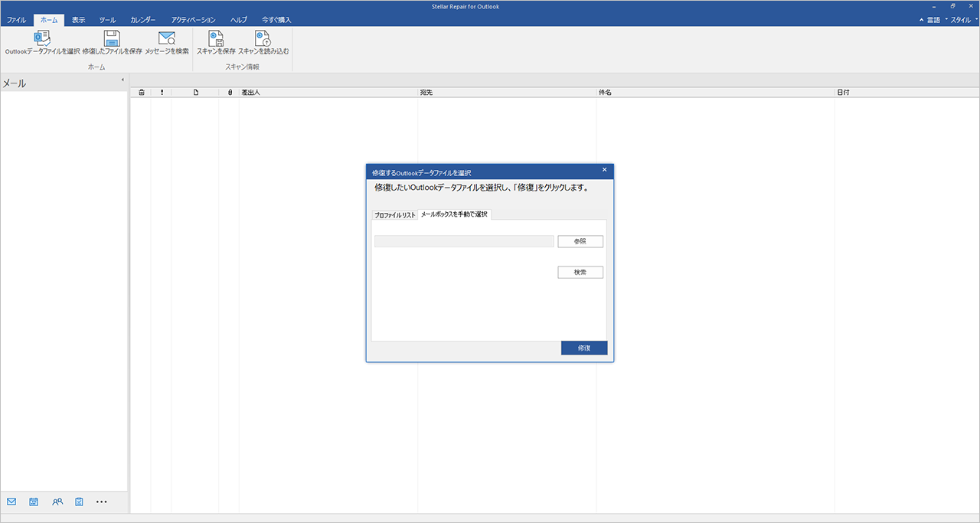Switch to the mail view icon in bottom navigation

coord(11,502)
